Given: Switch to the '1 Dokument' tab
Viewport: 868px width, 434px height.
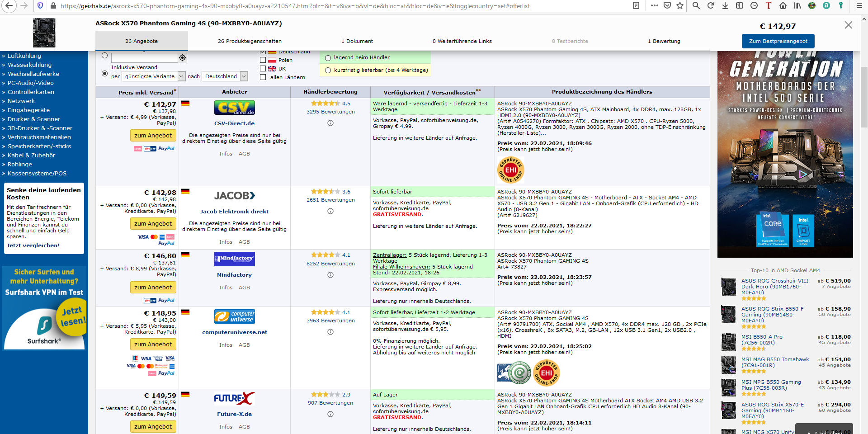Looking at the screenshot, I should click(357, 41).
